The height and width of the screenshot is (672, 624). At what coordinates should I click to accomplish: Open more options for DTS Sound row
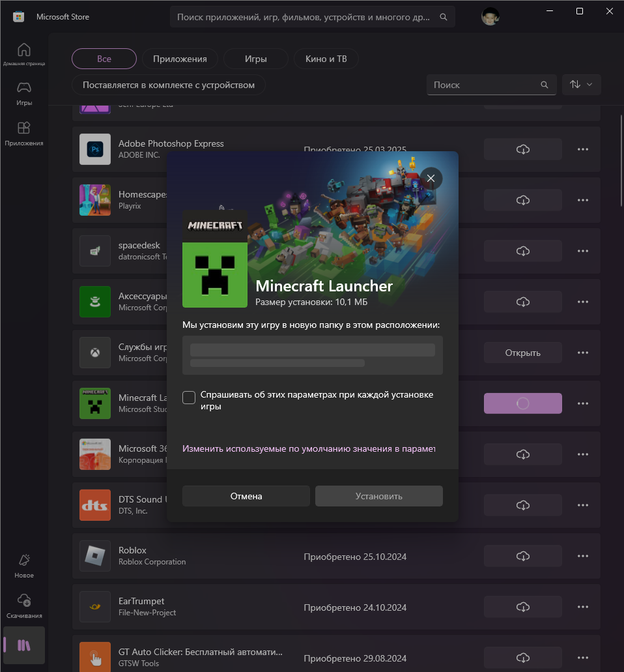(583, 505)
